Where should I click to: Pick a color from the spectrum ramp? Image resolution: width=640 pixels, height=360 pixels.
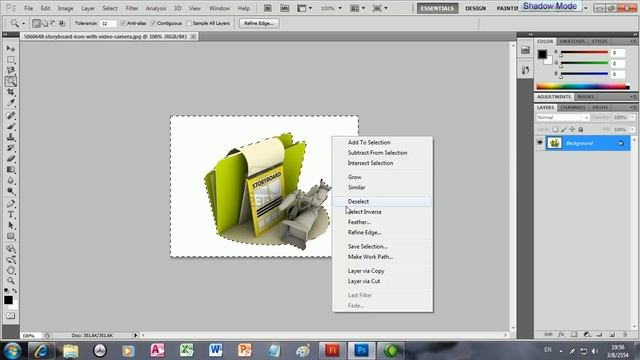coord(583,86)
